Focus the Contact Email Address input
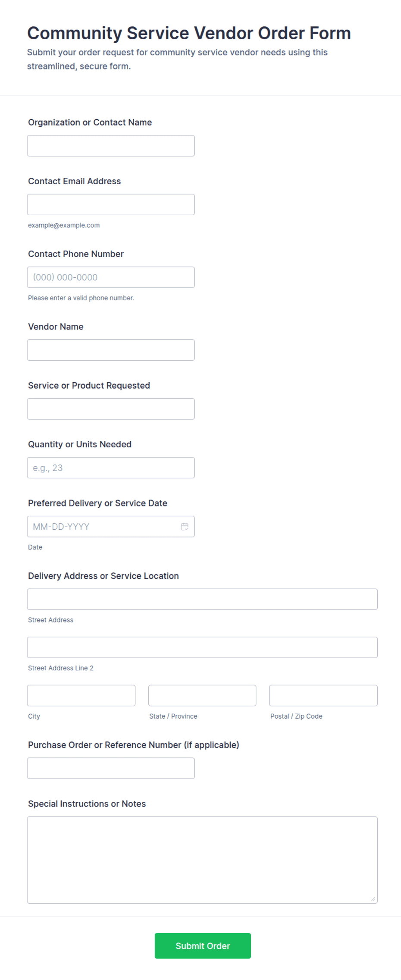401x980 pixels. tap(111, 204)
